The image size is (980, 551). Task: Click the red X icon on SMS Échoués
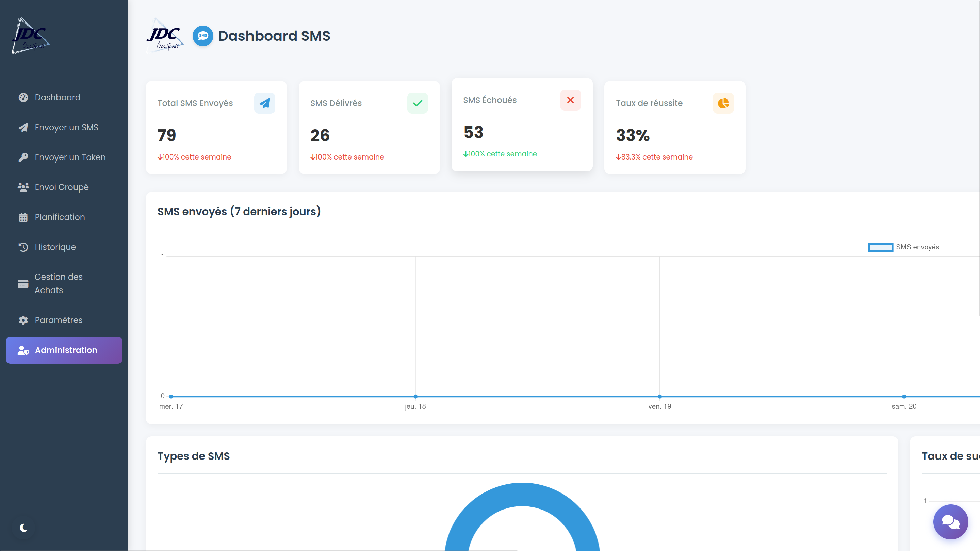click(x=570, y=100)
